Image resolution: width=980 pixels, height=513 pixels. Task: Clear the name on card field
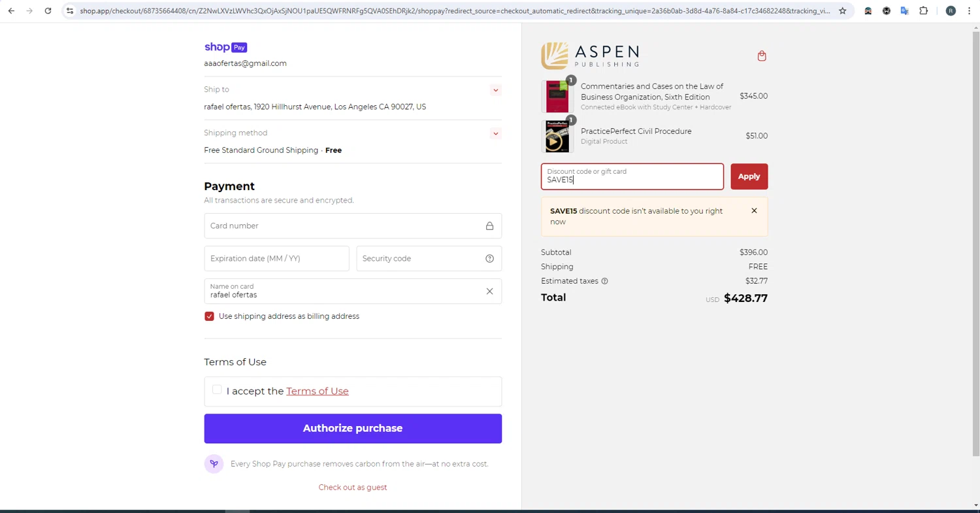489,291
